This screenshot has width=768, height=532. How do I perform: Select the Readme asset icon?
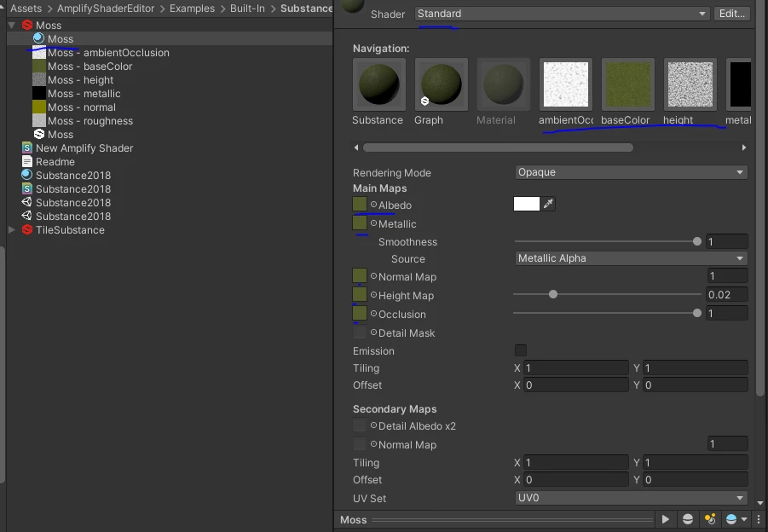[x=27, y=161]
